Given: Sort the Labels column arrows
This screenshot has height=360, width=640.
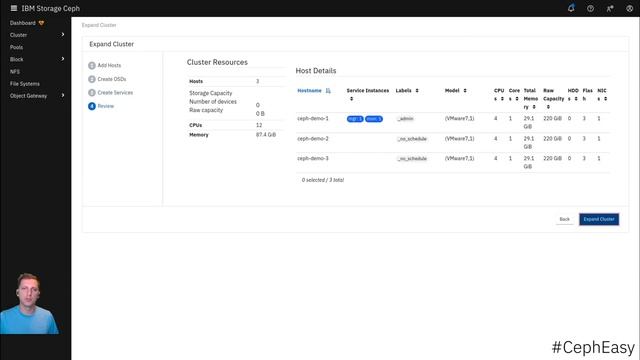Looking at the screenshot, I should [x=417, y=91].
